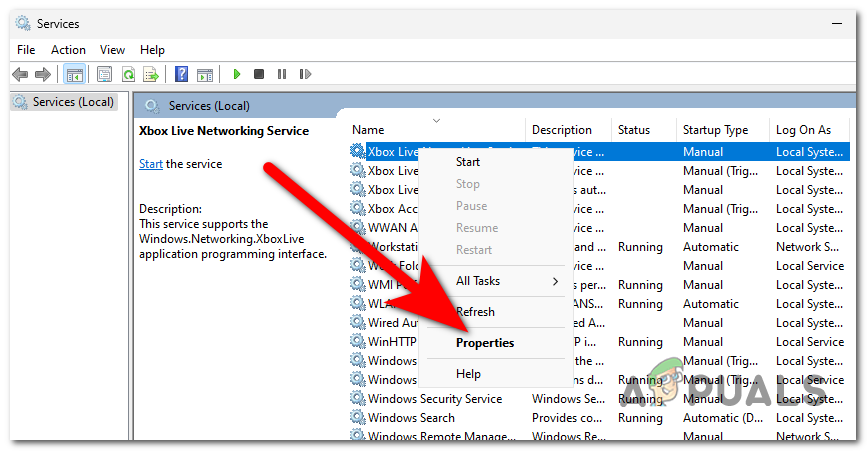Select the Windows Search service row
The image size is (867, 451).
599,417
